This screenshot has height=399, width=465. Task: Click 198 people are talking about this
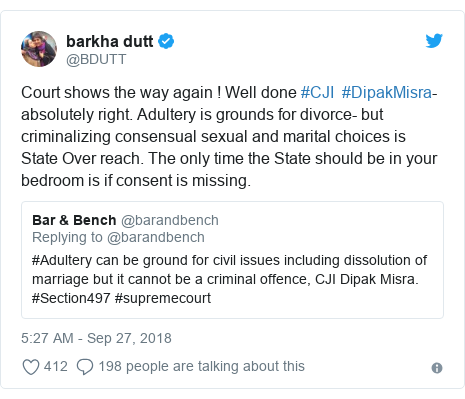[x=202, y=366]
